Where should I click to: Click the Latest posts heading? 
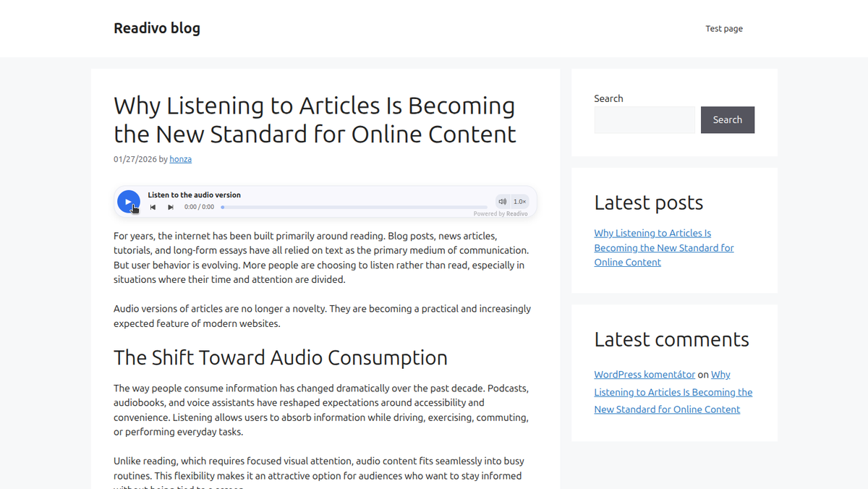tap(649, 203)
